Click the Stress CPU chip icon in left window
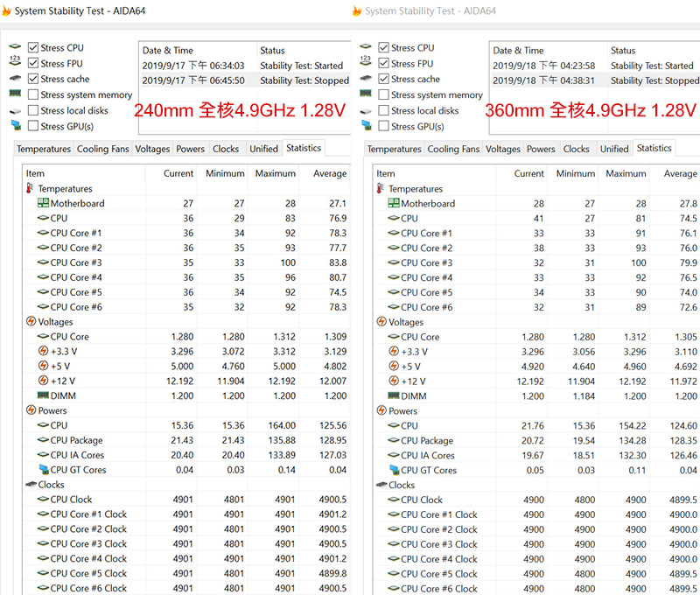700x595 pixels. tap(15, 46)
